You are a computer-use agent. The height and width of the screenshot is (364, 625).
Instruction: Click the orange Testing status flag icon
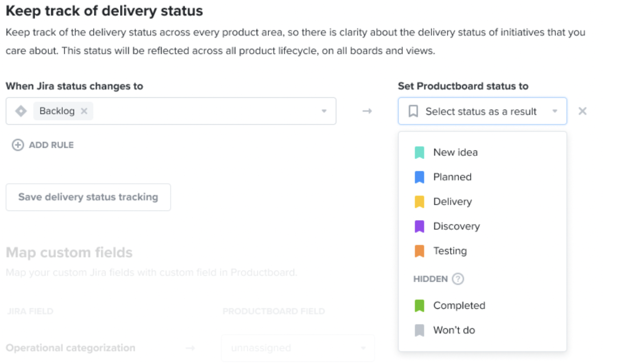coord(419,251)
